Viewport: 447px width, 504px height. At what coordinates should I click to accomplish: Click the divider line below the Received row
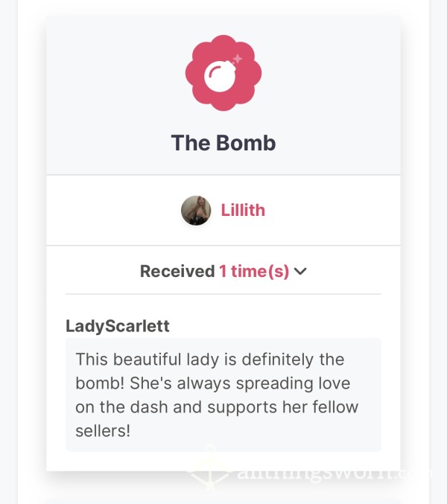point(223,294)
